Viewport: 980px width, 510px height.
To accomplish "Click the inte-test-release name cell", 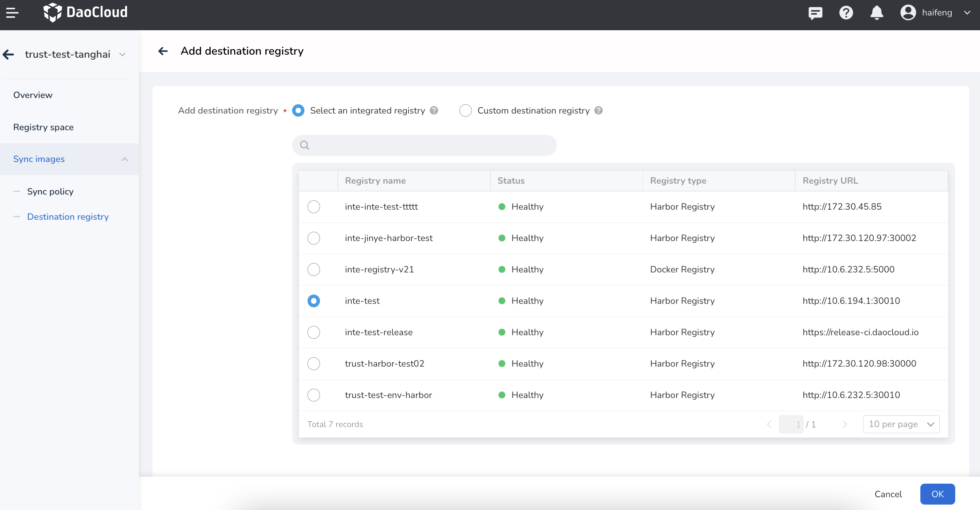I will pos(379,332).
